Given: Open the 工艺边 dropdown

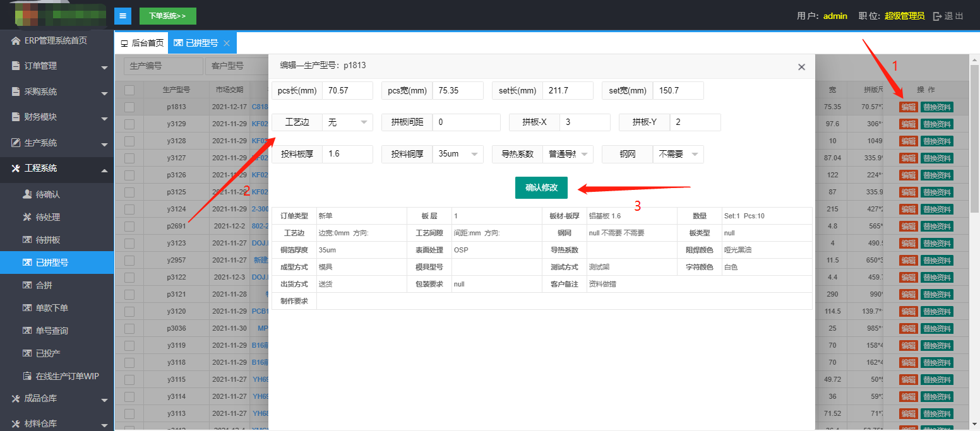Looking at the screenshot, I should [347, 122].
